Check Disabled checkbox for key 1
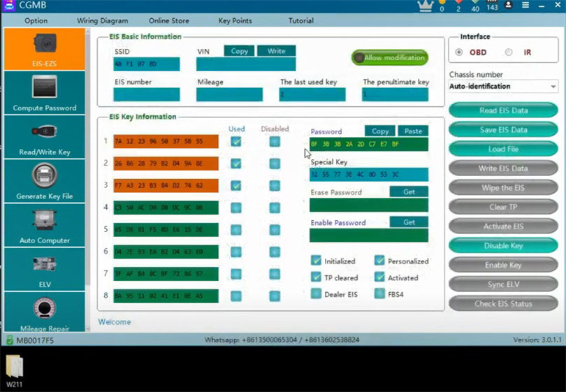The width and height of the screenshot is (566, 392). pos(275,141)
